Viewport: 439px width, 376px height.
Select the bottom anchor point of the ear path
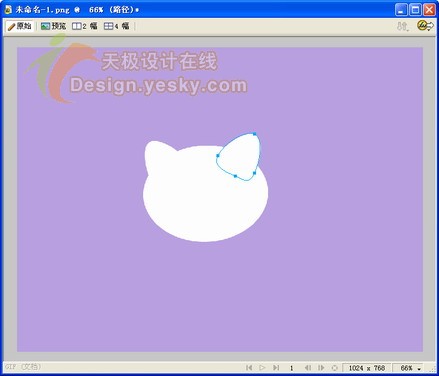235,176
